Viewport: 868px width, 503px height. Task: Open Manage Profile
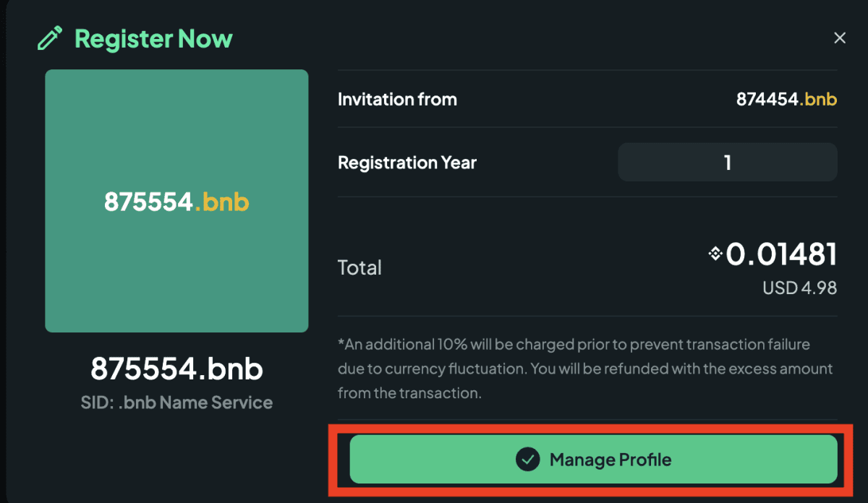(594, 459)
